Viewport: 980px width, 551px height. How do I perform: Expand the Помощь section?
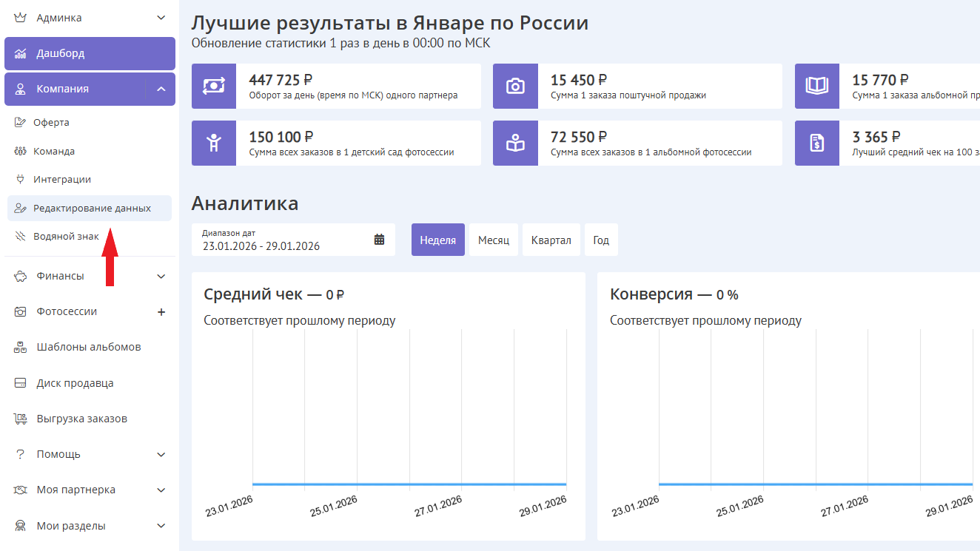161,455
